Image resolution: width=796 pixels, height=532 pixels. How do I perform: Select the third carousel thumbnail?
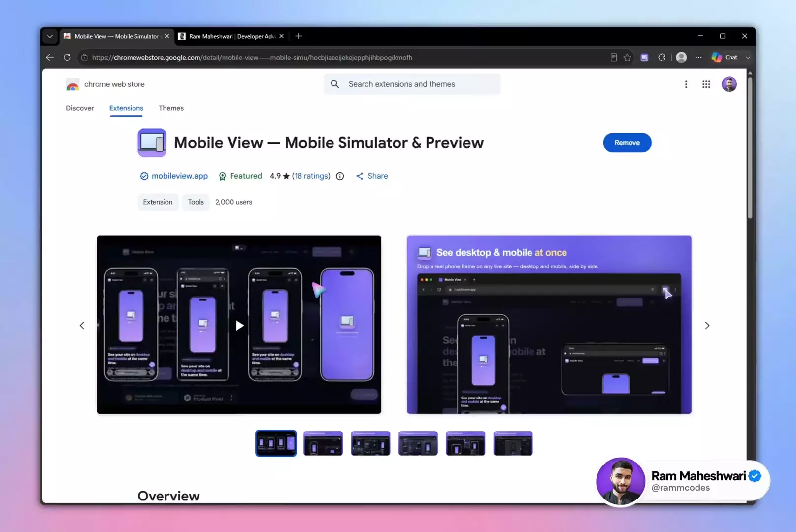pyautogui.click(x=370, y=443)
